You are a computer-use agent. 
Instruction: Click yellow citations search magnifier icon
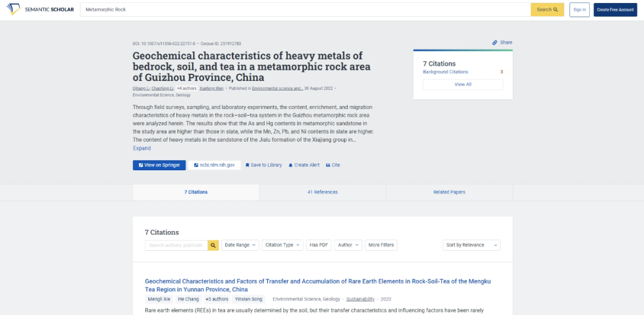point(213,245)
